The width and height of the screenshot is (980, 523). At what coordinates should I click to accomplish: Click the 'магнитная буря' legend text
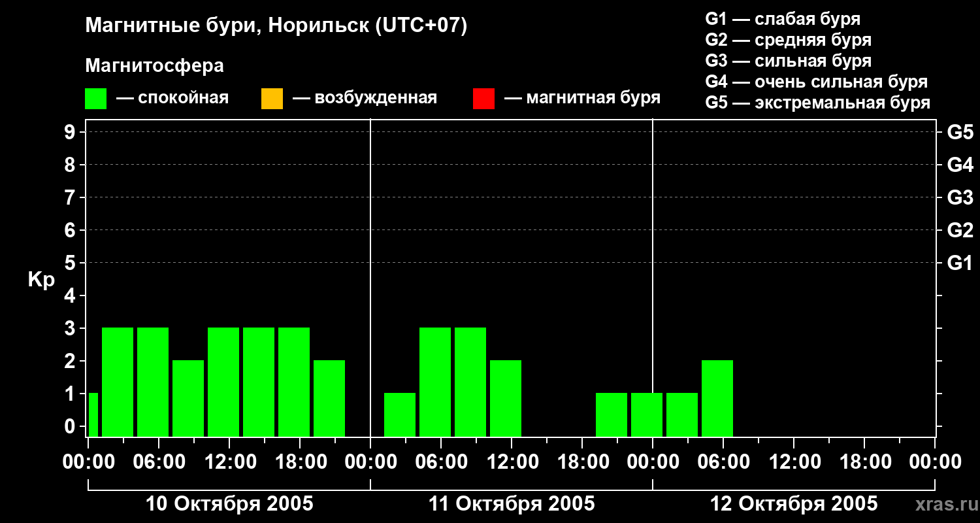click(x=593, y=98)
